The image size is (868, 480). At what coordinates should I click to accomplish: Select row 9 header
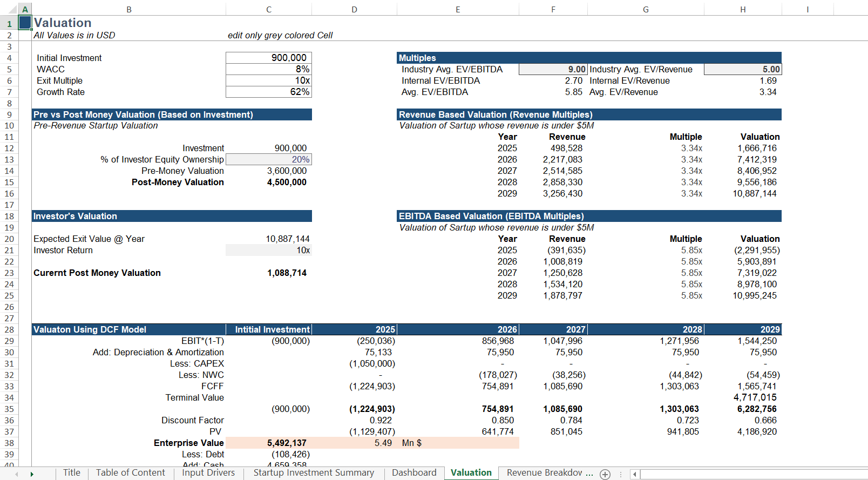[9, 114]
